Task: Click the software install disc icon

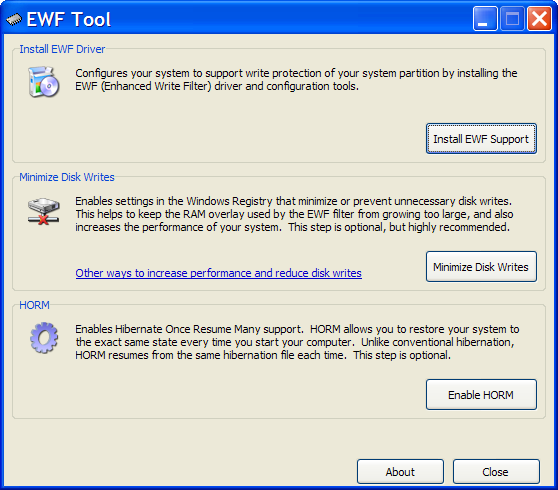Action: click(43, 81)
